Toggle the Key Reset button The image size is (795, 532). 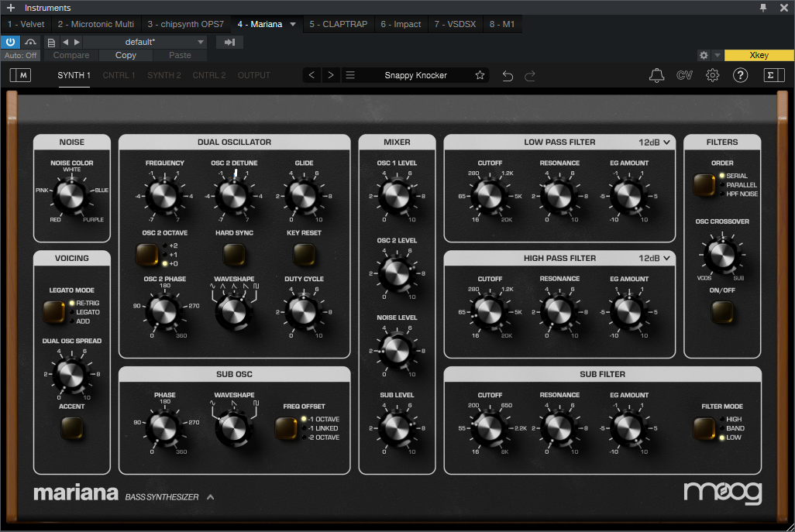click(x=304, y=254)
